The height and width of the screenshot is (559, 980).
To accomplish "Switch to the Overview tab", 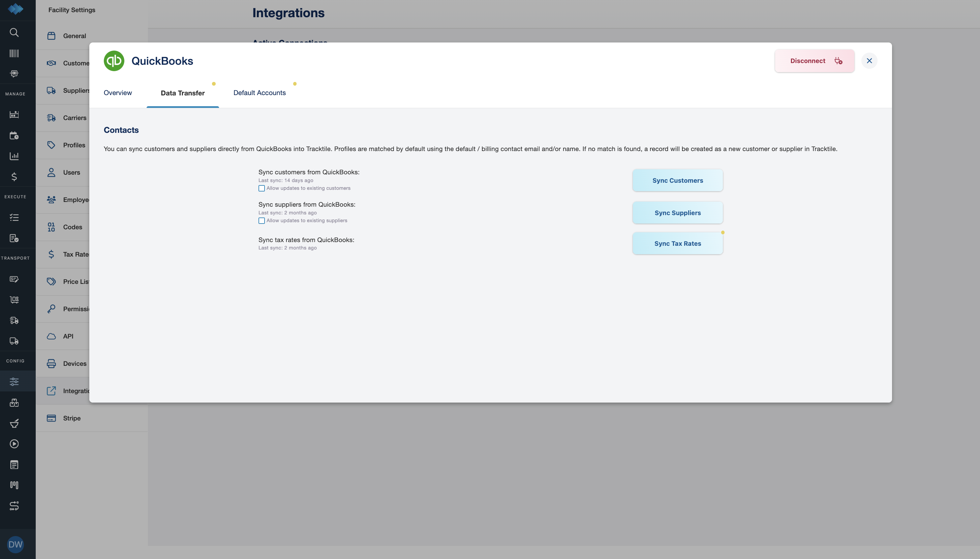I will coord(118,93).
